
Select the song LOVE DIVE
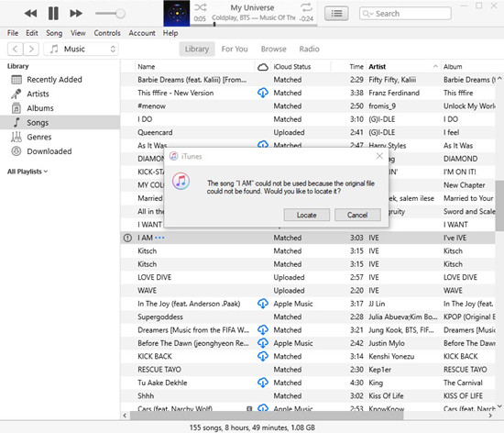tap(308, 277)
